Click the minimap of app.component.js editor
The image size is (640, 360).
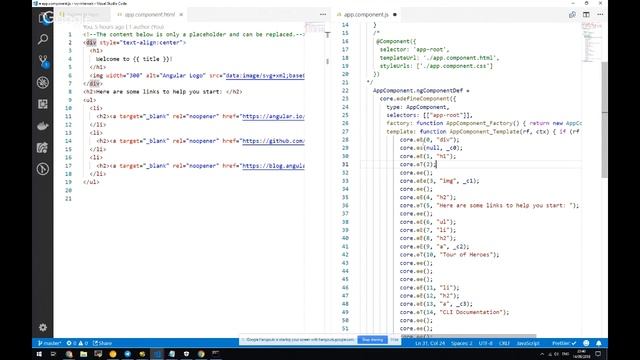[591, 43]
